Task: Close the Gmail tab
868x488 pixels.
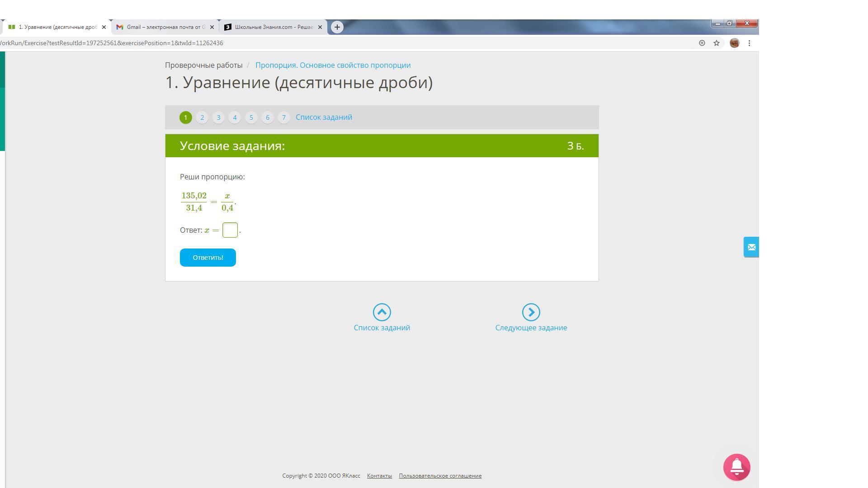Action: pos(212,27)
